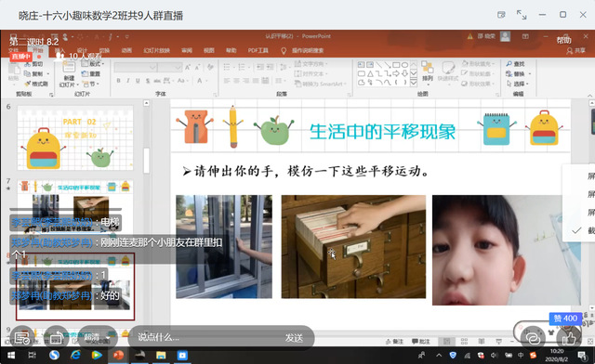595x364 pixels.
Task: Click the mini-window icon in the title bar
Action: tap(501, 15)
